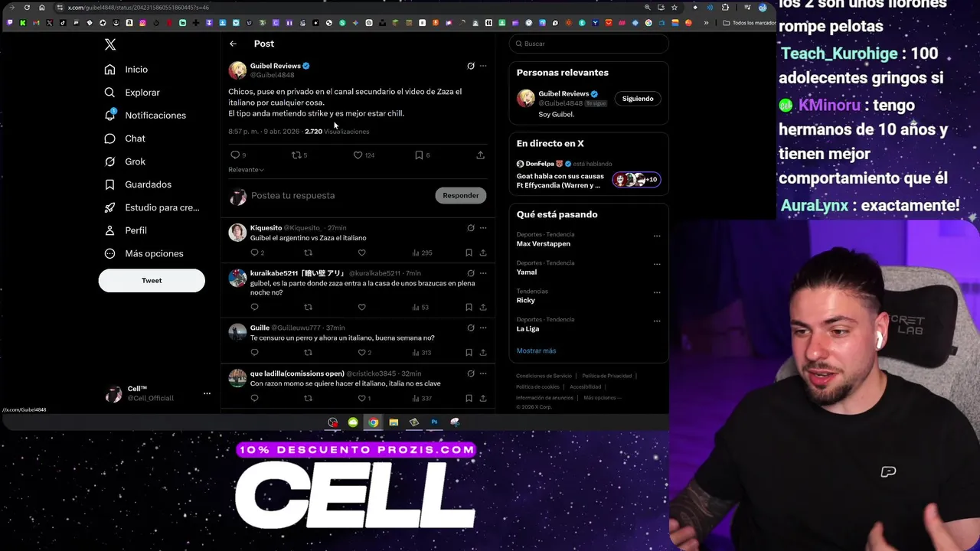Open more options on Kiquesito's comment
Screen dimensions: 980x551
point(483,228)
